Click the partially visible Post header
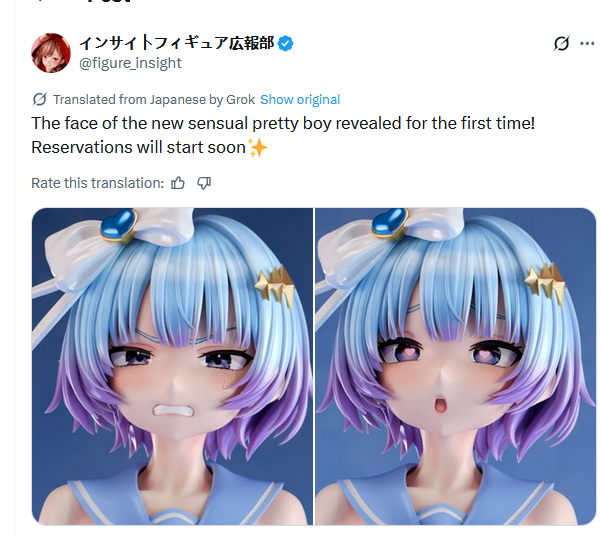The height and width of the screenshot is (535, 601). [109, 2]
